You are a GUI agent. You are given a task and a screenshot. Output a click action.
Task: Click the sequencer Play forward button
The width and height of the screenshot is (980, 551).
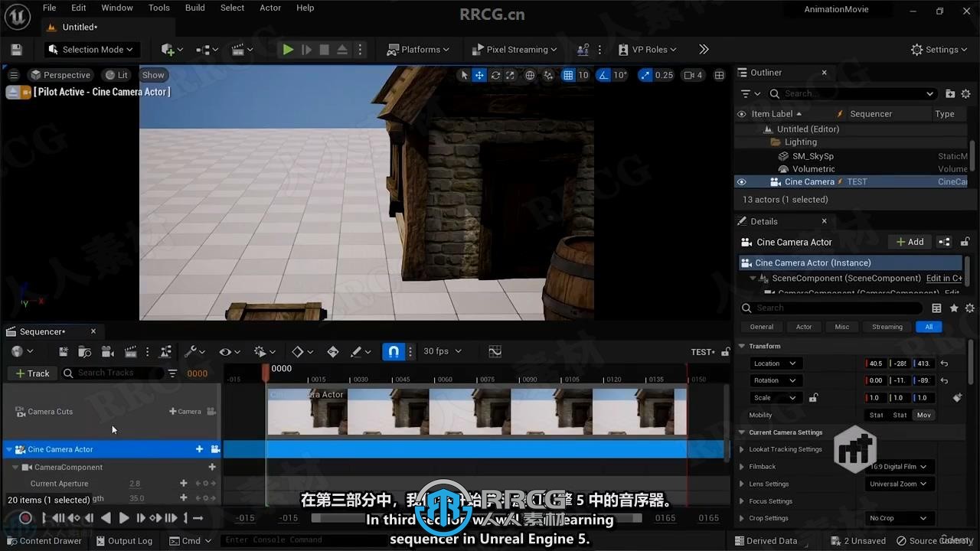tap(124, 518)
